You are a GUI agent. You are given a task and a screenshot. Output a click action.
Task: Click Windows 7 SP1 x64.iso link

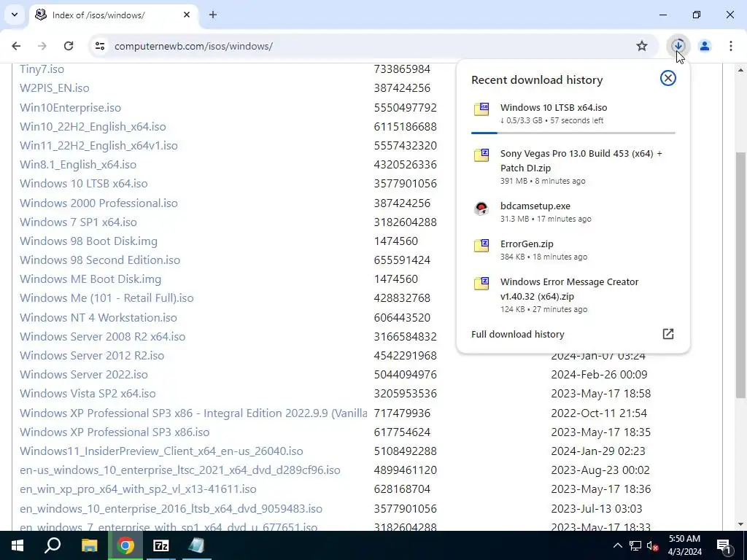pyautogui.click(x=78, y=222)
